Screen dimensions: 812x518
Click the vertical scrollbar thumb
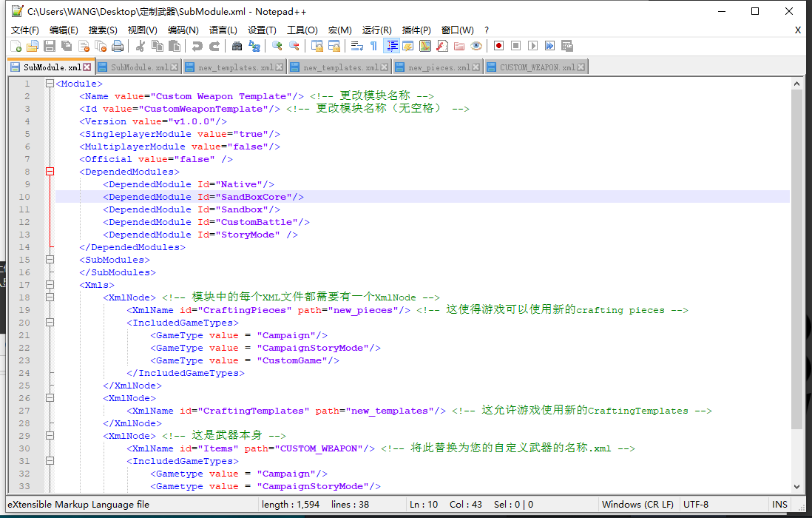coord(796,259)
